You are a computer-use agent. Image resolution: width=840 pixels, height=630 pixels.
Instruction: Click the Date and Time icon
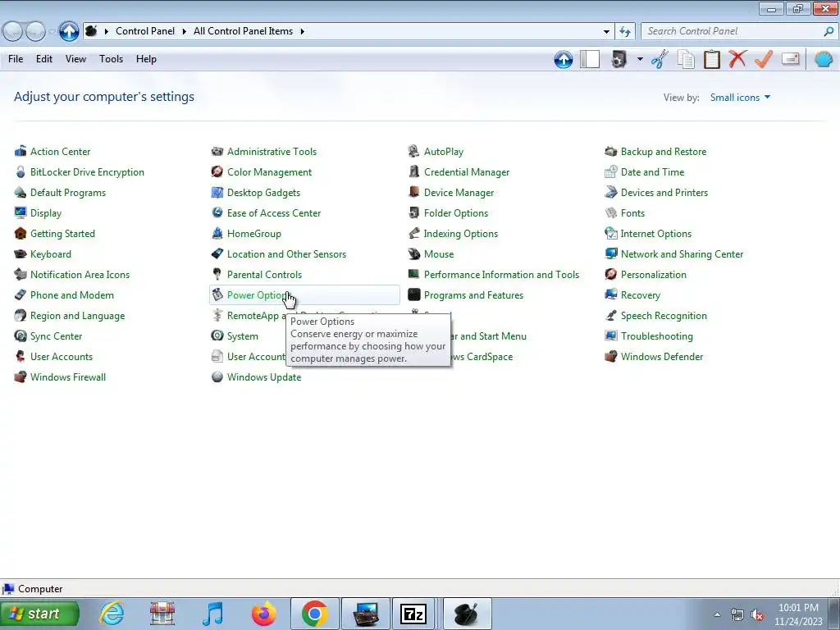tap(610, 172)
